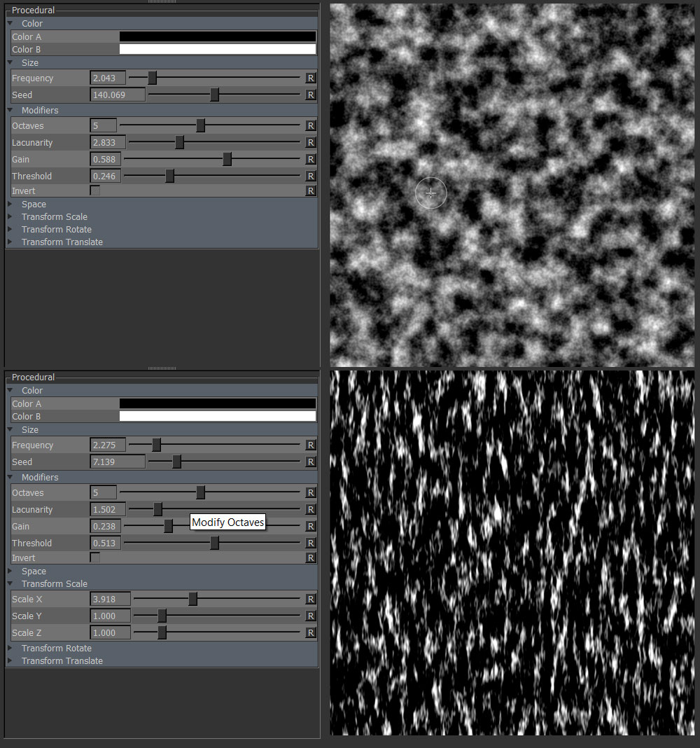Click the streaked noise preview image

[x=512, y=553]
